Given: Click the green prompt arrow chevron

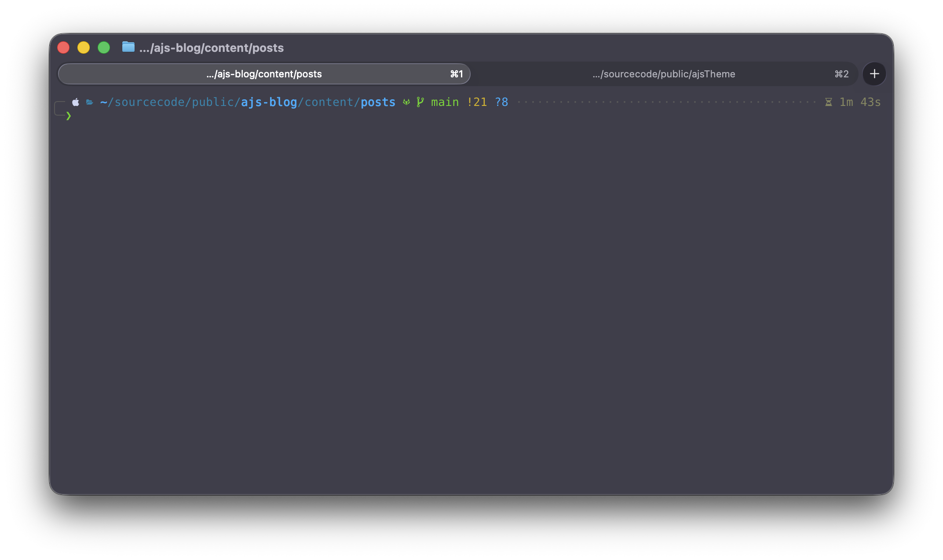Looking at the screenshot, I should coord(69,116).
